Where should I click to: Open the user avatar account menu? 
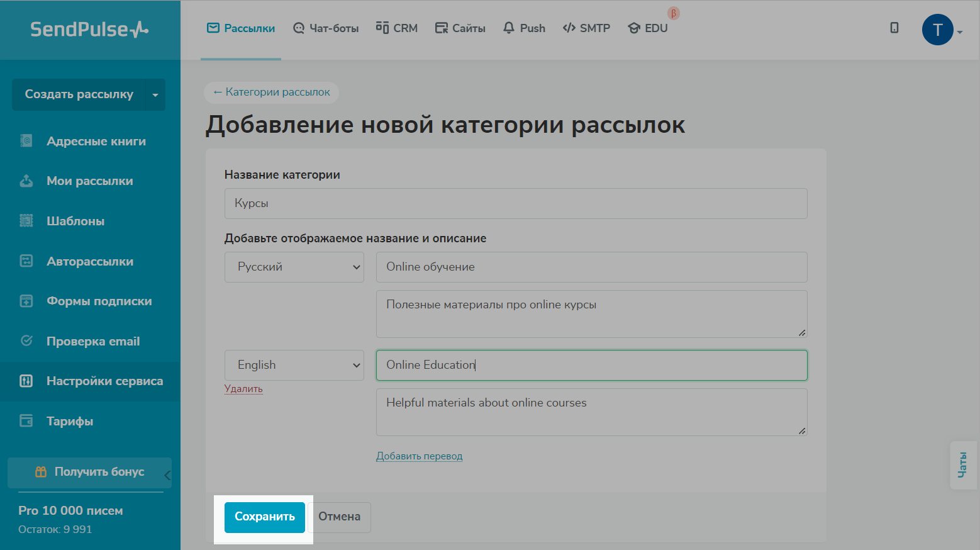(937, 30)
